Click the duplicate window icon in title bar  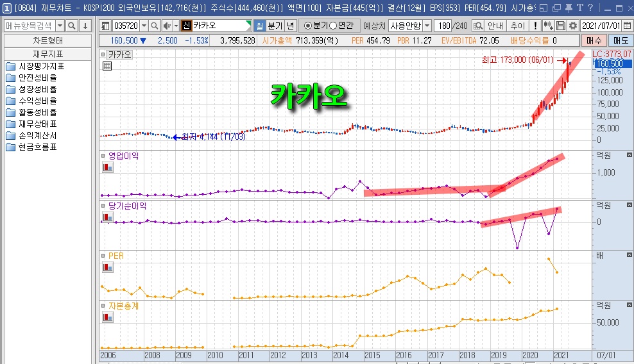tap(557, 8)
